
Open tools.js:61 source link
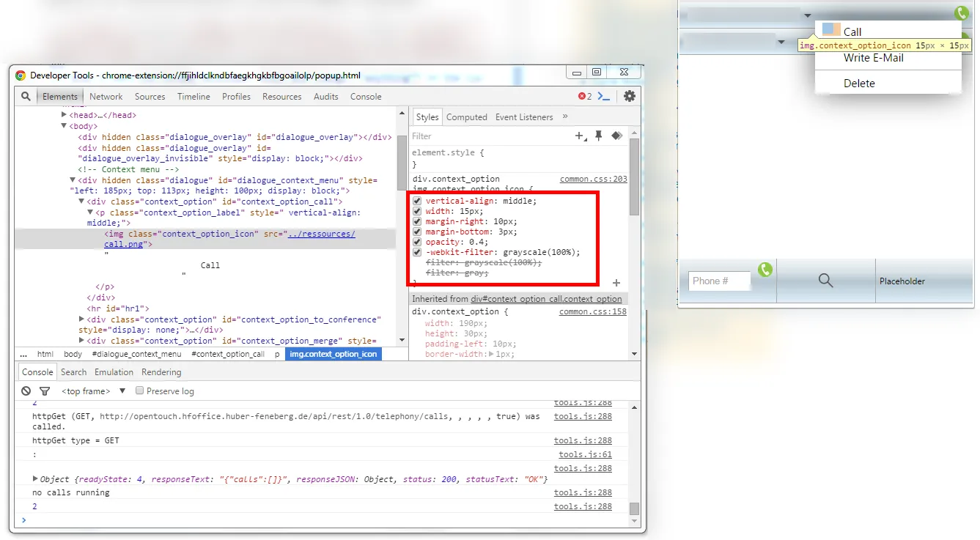click(585, 454)
